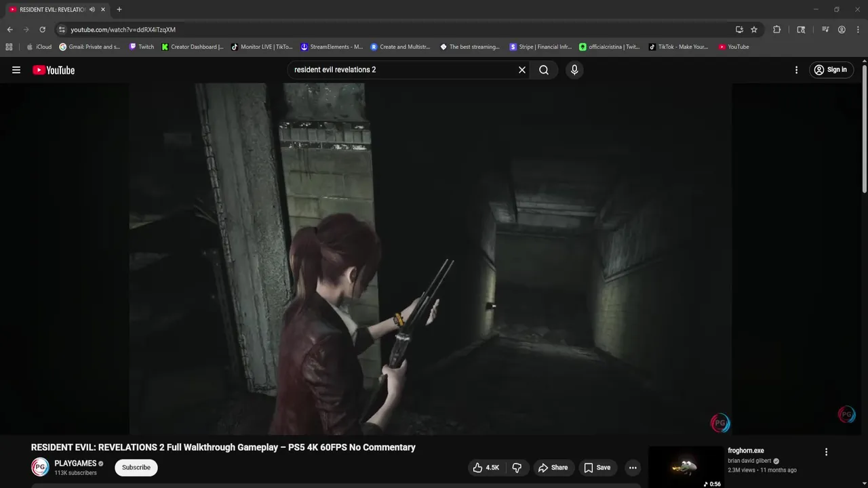Reload the current page
Screen dimensions: 868x488
pos(42,30)
